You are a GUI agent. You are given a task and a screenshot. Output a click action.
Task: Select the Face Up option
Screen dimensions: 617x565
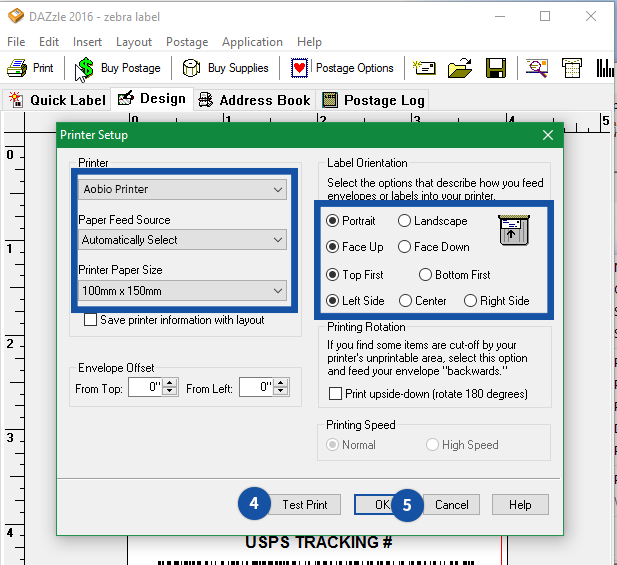tap(333, 247)
